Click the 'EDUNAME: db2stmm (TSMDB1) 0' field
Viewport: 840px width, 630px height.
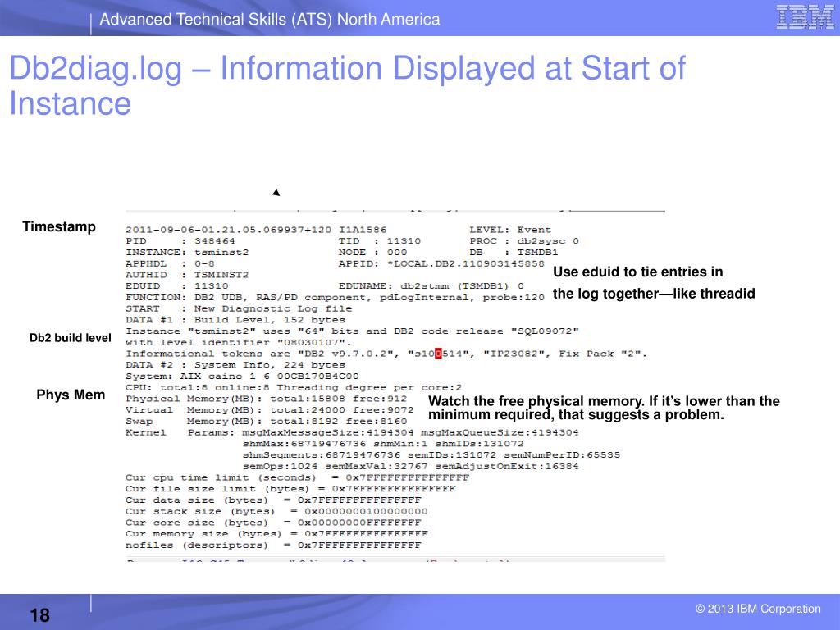point(431,286)
